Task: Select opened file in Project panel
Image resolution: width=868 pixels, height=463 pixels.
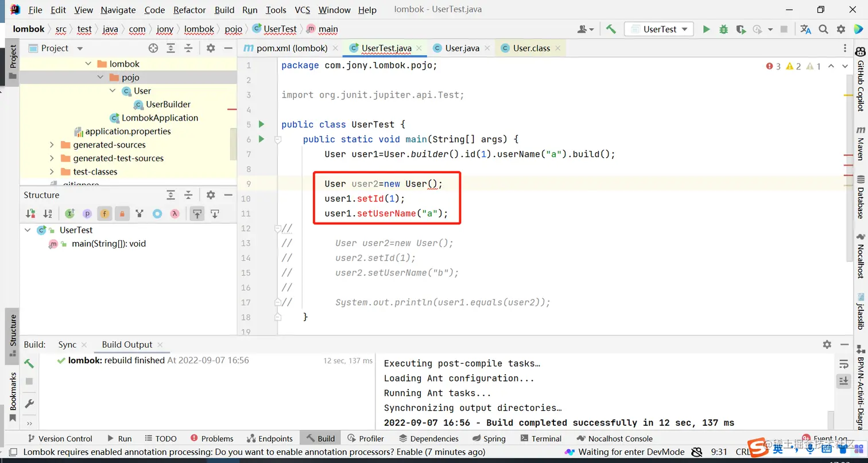Action: click(153, 48)
